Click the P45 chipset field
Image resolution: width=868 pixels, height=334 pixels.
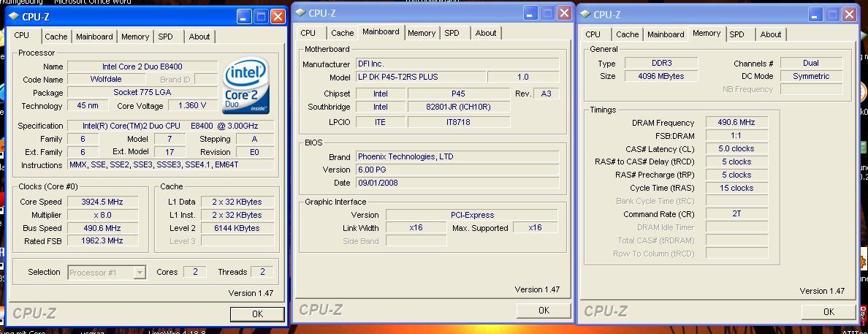pos(459,94)
